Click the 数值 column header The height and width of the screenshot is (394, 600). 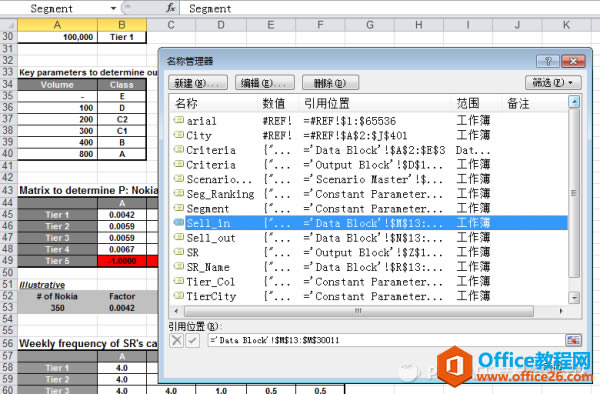pyautogui.click(x=277, y=103)
